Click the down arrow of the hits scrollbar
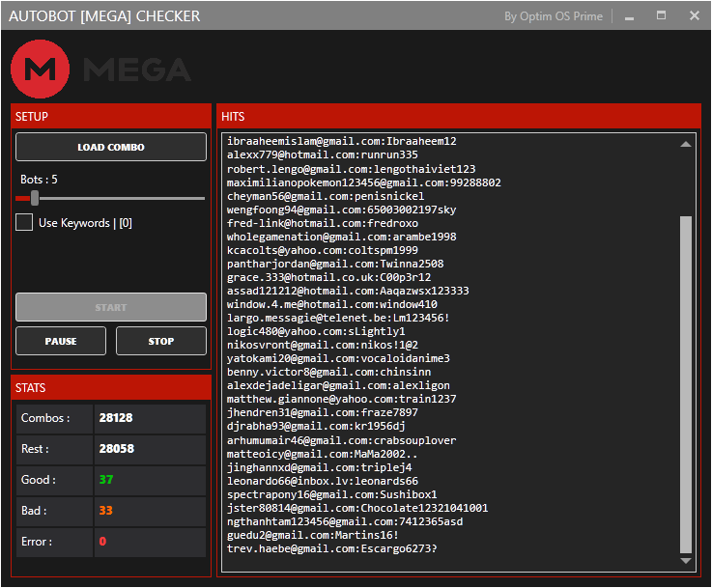This screenshot has width=712, height=588. [x=686, y=561]
